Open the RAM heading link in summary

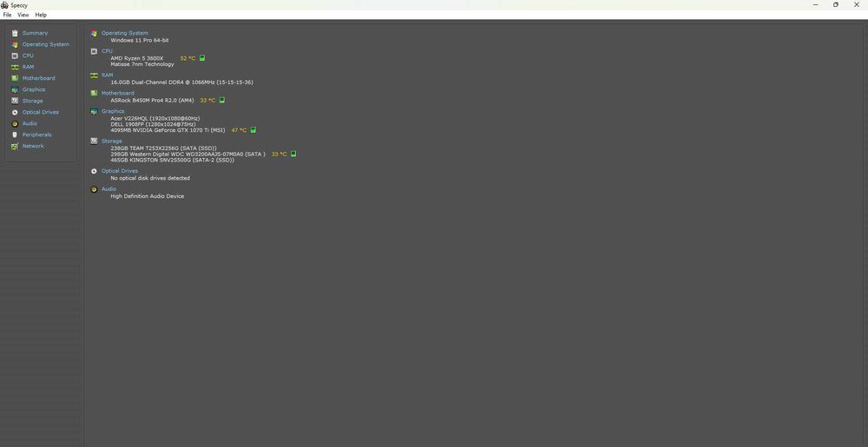coord(107,76)
